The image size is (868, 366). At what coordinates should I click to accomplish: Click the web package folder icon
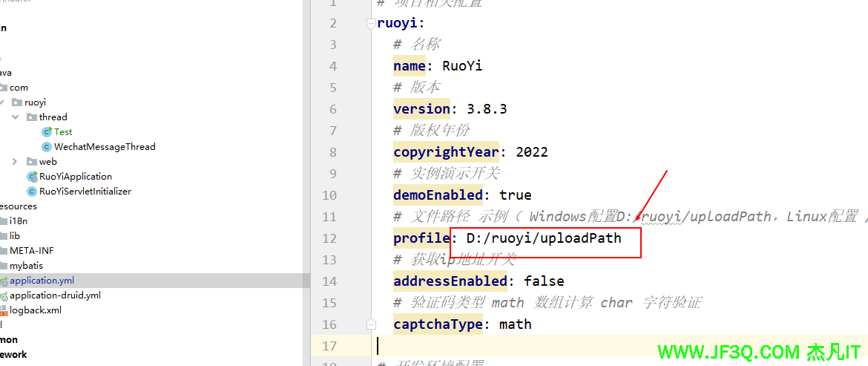click(x=32, y=162)
